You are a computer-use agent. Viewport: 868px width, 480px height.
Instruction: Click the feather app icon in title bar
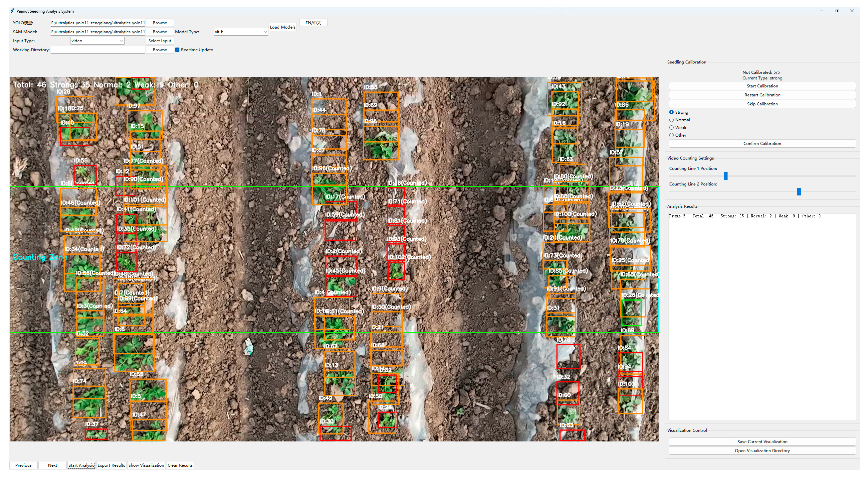click(x=12, y=11)
